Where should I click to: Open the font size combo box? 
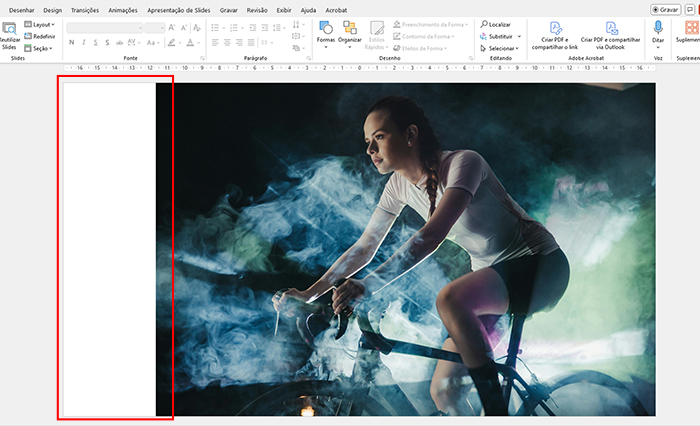point(155,28)
